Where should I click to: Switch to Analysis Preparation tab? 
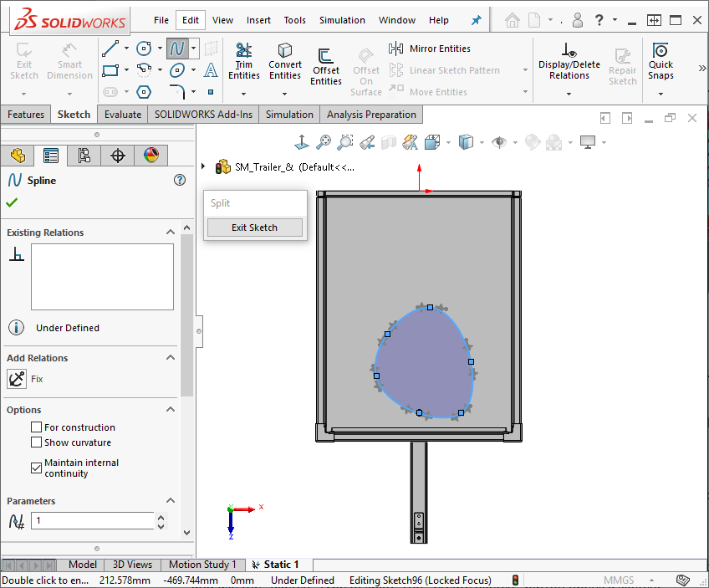click(x=372, y=115)
